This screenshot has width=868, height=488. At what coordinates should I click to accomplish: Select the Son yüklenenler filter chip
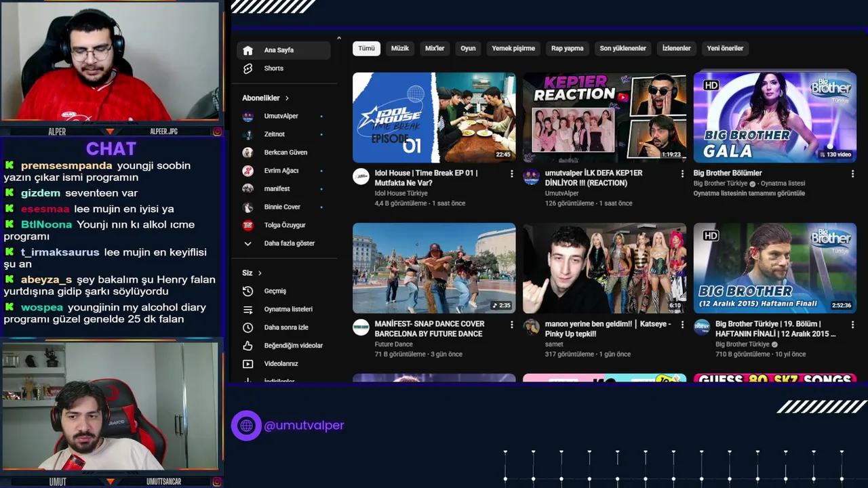click(x=623, y=48)
